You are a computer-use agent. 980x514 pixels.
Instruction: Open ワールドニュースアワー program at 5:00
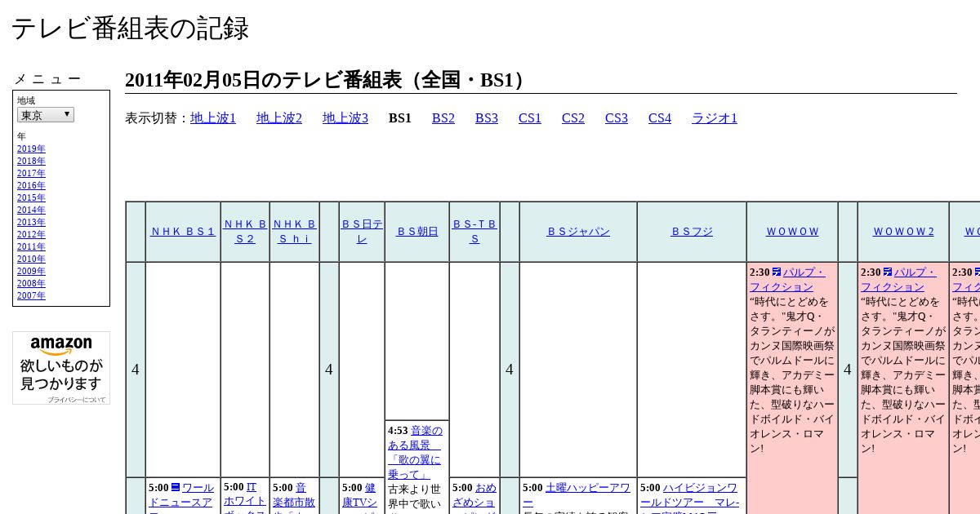pos(181,497)
